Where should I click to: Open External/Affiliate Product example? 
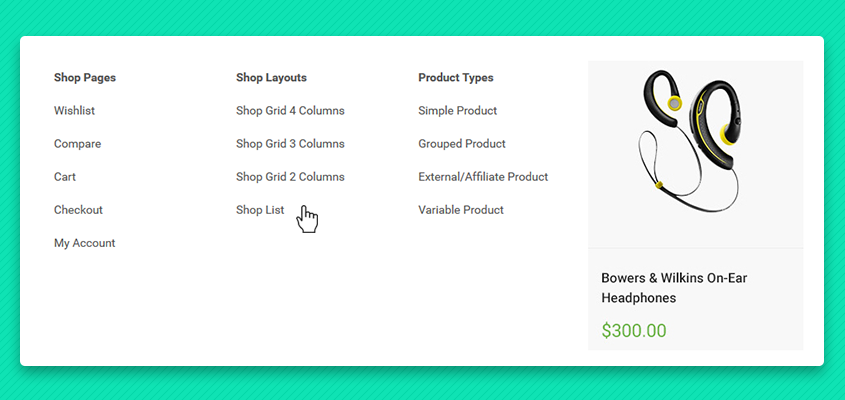click(483, 177)
